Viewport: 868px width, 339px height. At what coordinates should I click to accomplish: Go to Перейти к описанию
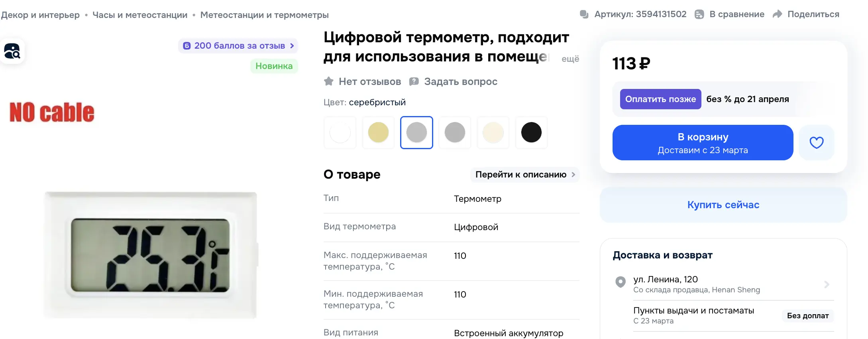(525, 175)
